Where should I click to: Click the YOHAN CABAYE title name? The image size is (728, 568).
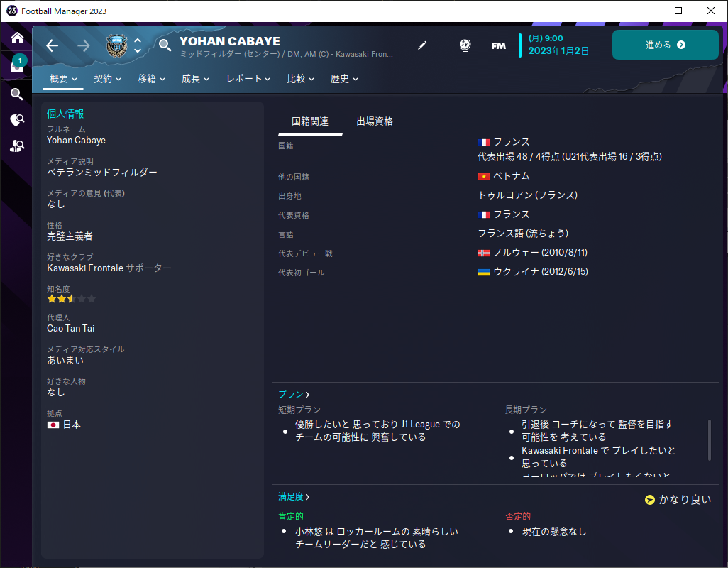[x=230, y=41]
